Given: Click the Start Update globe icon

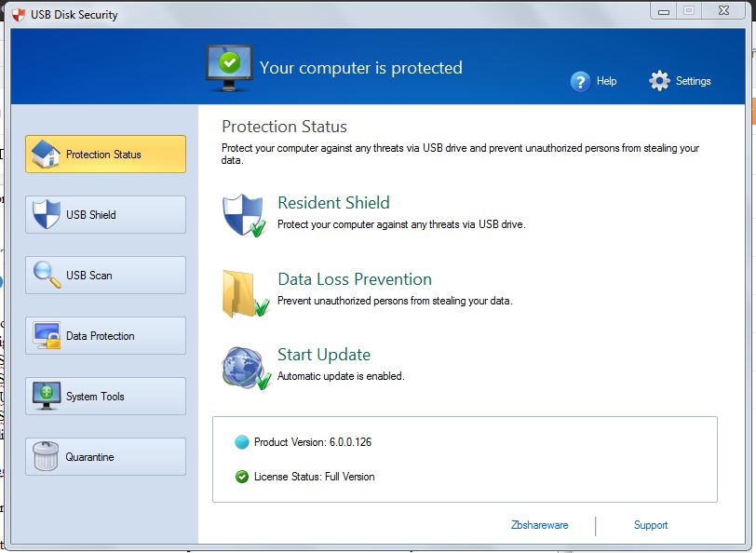Looking at the screenshot, I should 247,368.
